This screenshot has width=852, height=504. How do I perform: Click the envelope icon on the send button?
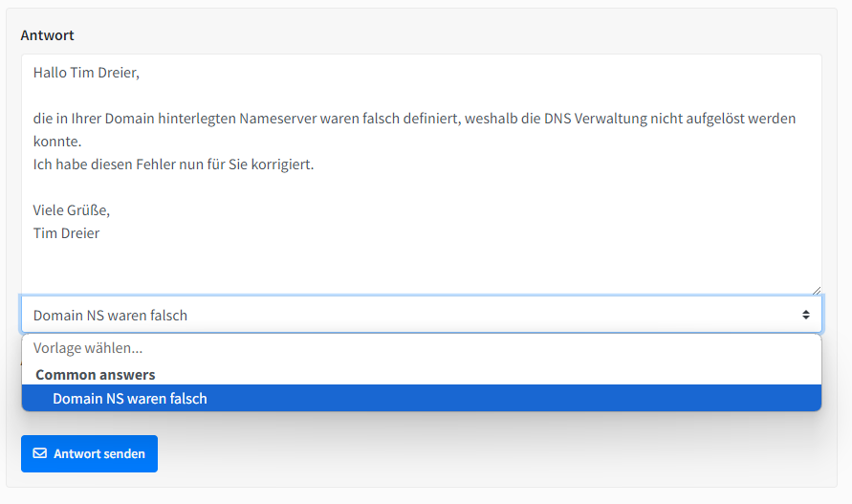point(40,453)
